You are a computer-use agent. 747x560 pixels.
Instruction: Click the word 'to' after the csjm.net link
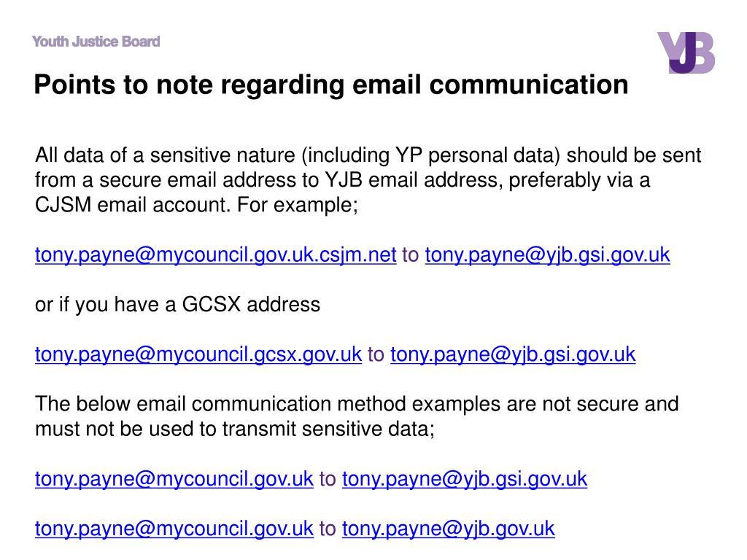411,254
